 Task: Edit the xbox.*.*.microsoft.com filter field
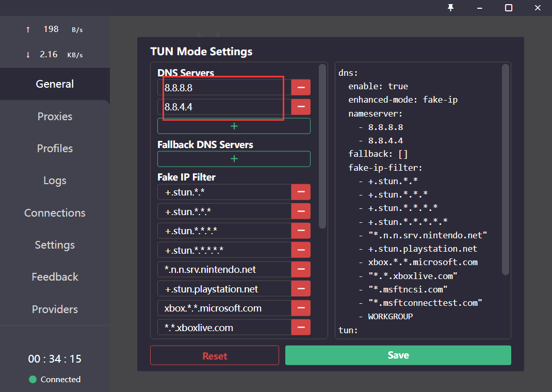coord(224,308)
